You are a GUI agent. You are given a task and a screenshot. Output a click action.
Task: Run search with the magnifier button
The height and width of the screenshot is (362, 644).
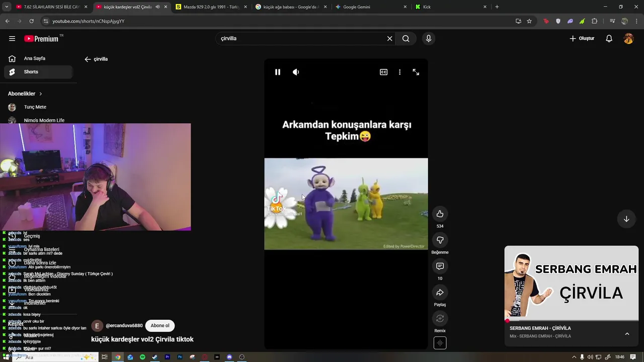[x=406, y=38]
